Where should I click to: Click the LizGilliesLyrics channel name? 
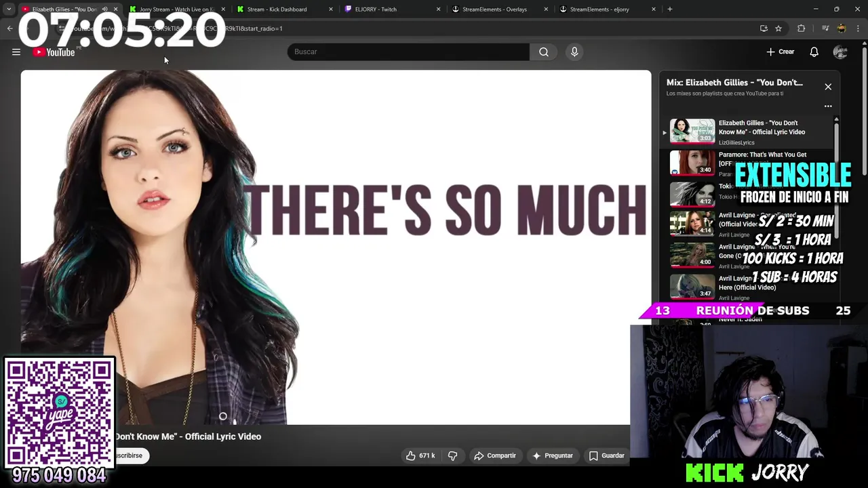[x=736, y=142]
